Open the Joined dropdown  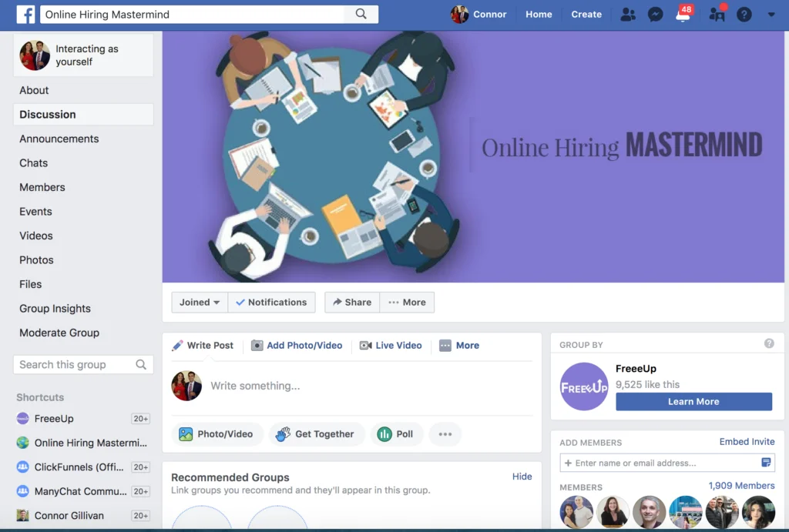tap(200, 303)
